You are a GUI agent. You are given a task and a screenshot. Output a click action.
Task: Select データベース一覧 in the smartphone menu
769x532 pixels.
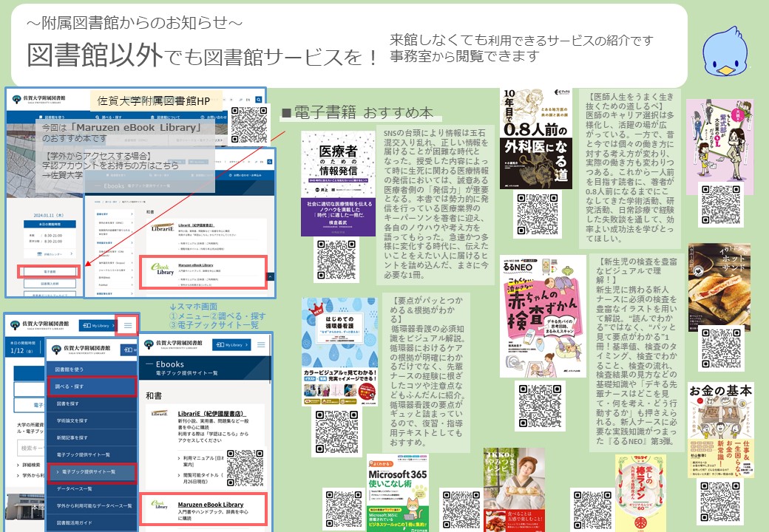(92, 489)
